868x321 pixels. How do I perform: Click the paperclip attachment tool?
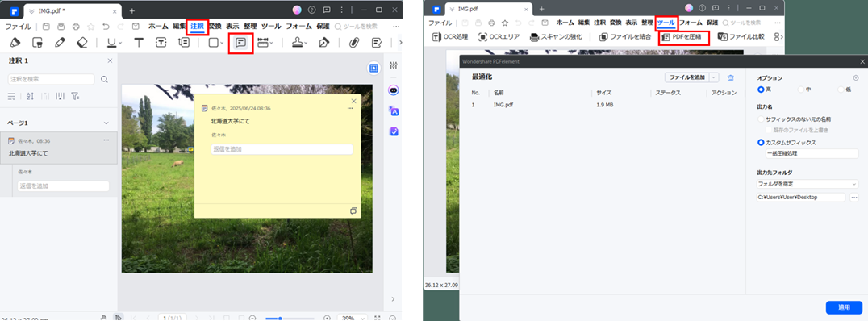pos(354,43)
